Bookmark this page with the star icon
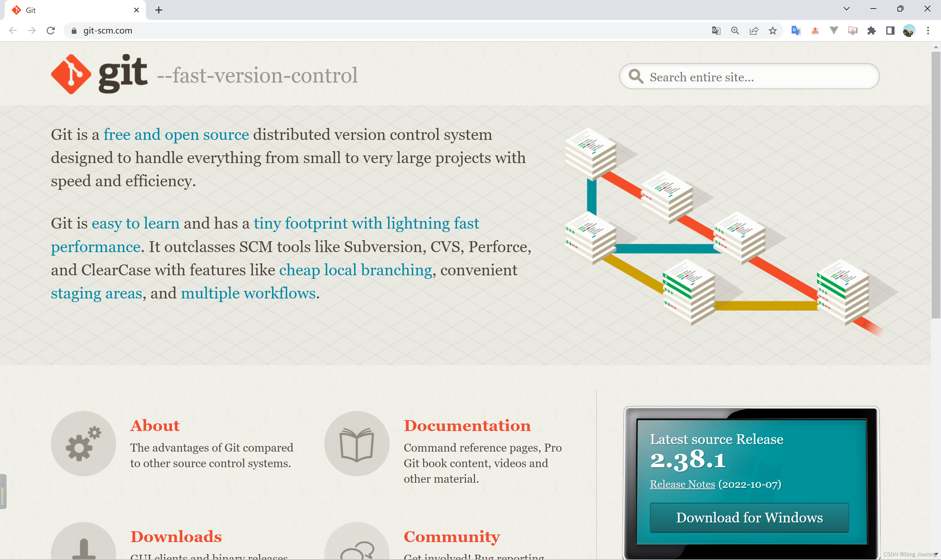Screen dimensions: 941x560 773,31
